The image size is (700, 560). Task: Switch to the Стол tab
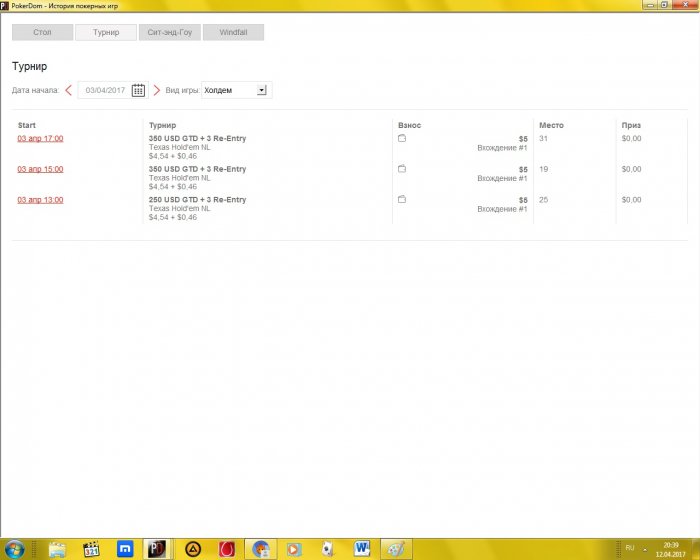(x=42, y=32)
